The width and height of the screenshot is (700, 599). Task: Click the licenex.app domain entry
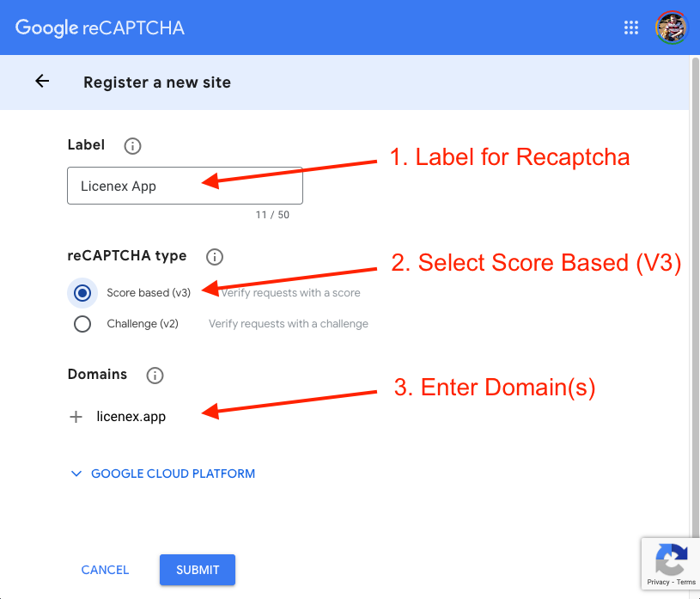coord(131,417)
